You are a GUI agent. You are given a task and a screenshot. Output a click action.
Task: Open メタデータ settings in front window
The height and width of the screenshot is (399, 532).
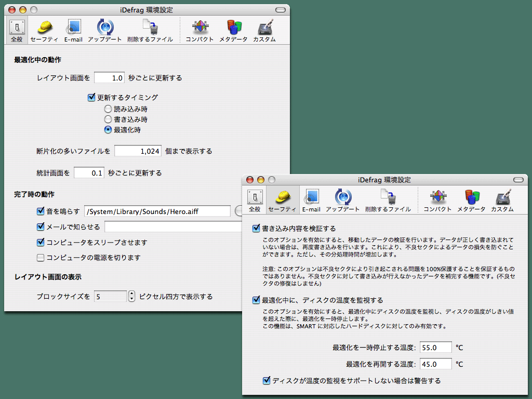(471, 201)
